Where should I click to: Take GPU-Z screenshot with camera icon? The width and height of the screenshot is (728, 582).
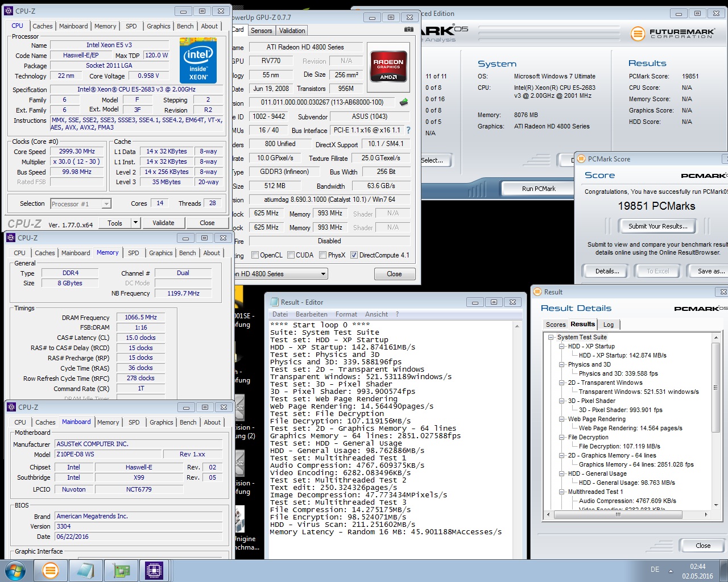408,30
